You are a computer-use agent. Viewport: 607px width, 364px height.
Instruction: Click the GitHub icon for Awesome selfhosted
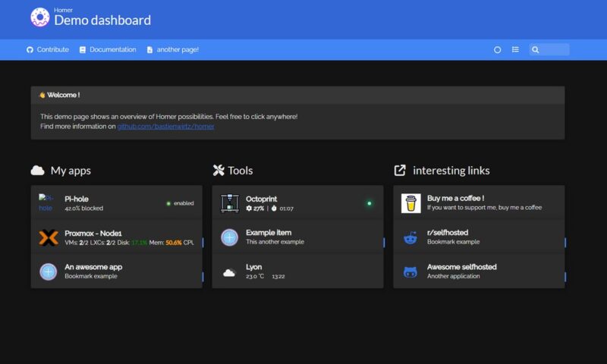coord(410,271)
